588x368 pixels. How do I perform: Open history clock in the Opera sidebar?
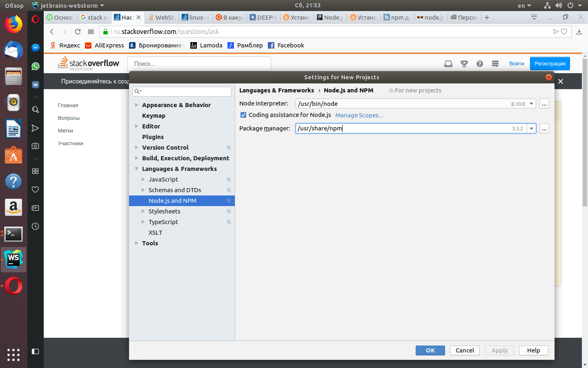tap(36, 226)
